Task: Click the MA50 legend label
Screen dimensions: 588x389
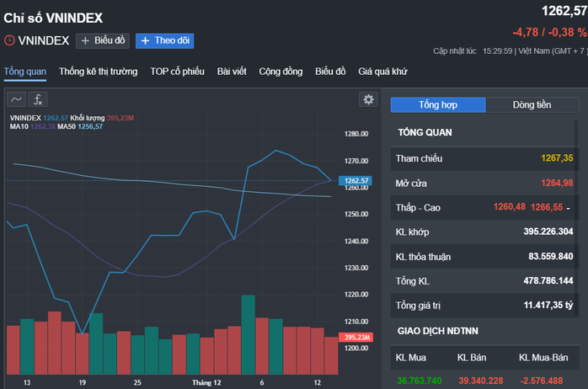Action: pos(67,126)
